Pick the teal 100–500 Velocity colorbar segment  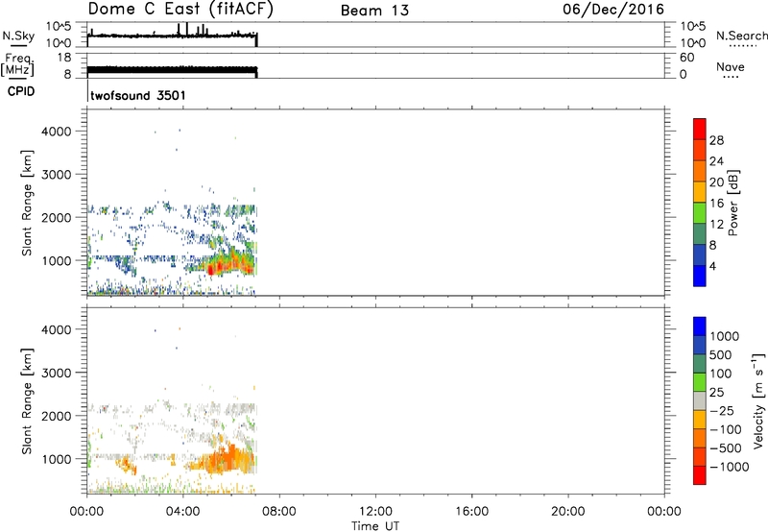[700, 364]
